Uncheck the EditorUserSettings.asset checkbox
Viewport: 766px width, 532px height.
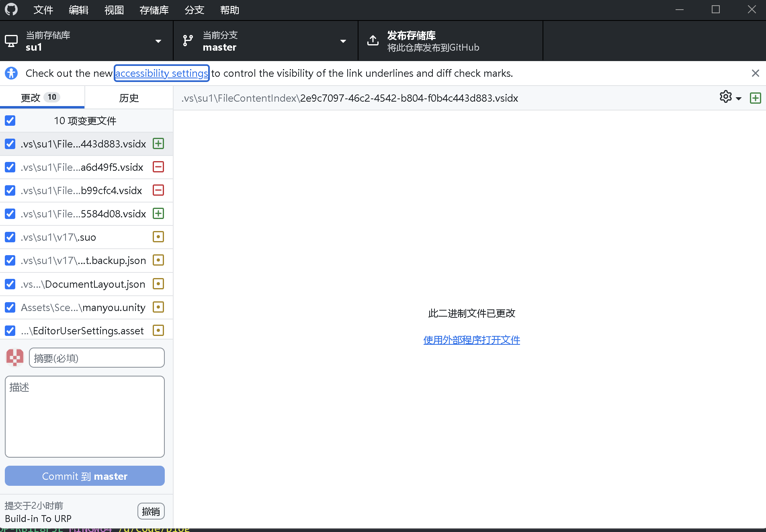(x=10, y=331)
